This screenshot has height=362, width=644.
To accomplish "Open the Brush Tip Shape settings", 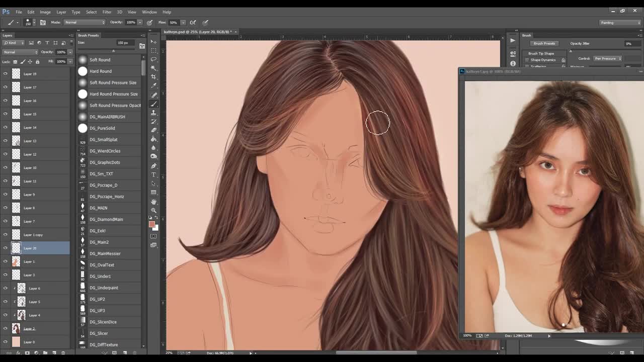I will click(x=541, y=53).
